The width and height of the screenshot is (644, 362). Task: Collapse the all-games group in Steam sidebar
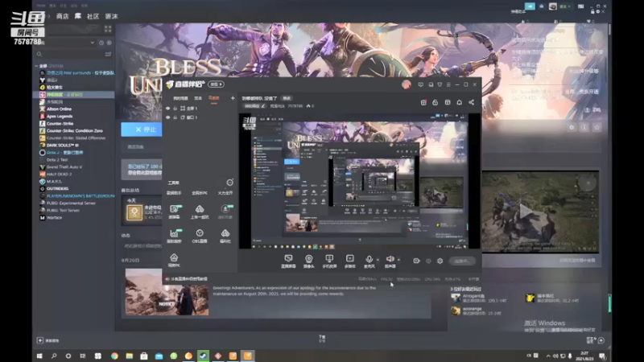point(36,66)
